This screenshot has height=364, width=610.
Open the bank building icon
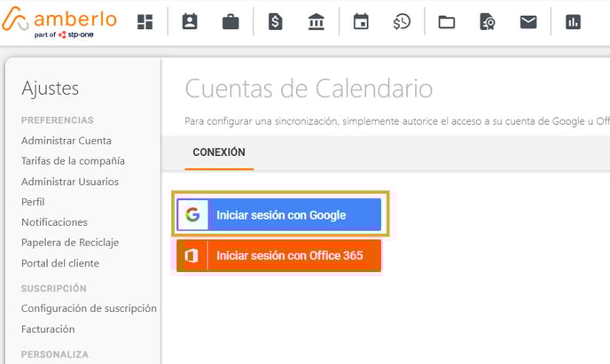(x=317, y=22)
